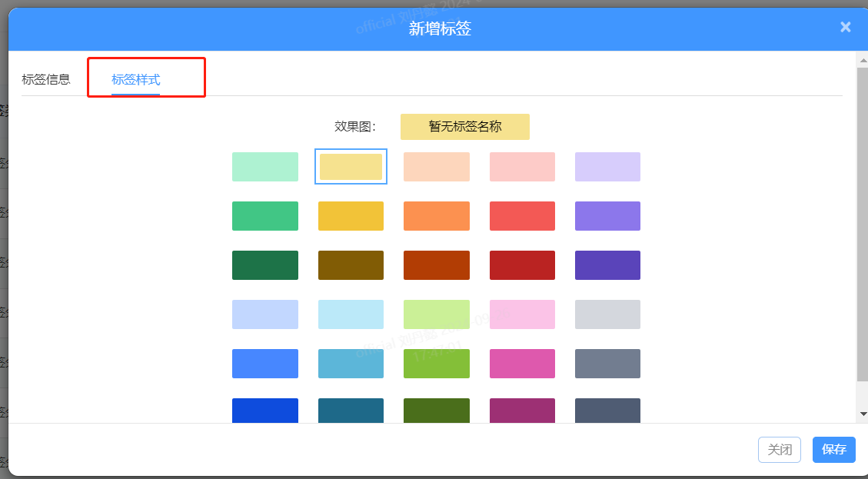Choose the dark brown swatch
The width and height of the screenshot is (868, 479).
(x=351, y=265)
